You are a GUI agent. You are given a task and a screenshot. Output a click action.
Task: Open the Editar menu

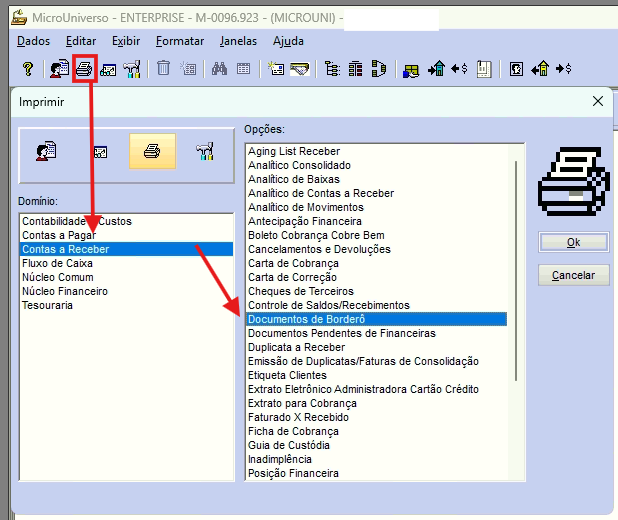tap(81, 41)
